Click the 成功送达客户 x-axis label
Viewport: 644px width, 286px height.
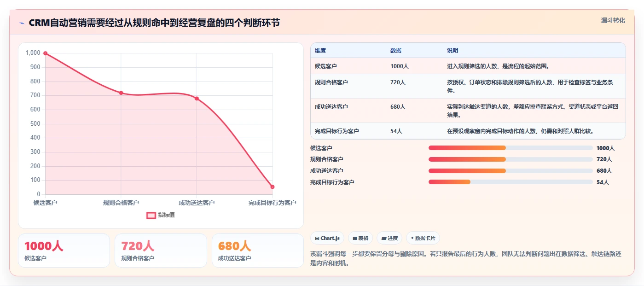197,203
